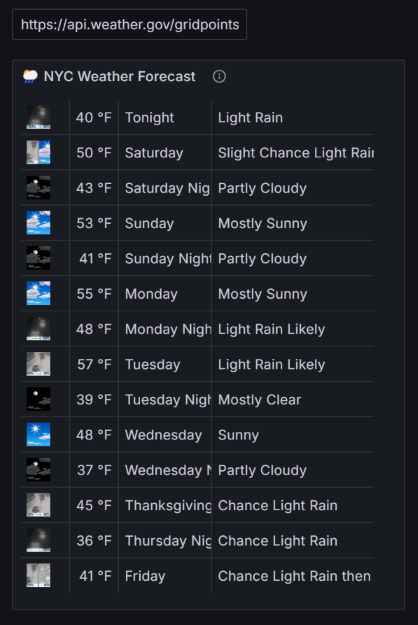Select the 57 °F Tuesday temperature
418x625 pixels.
pos(94,364)
